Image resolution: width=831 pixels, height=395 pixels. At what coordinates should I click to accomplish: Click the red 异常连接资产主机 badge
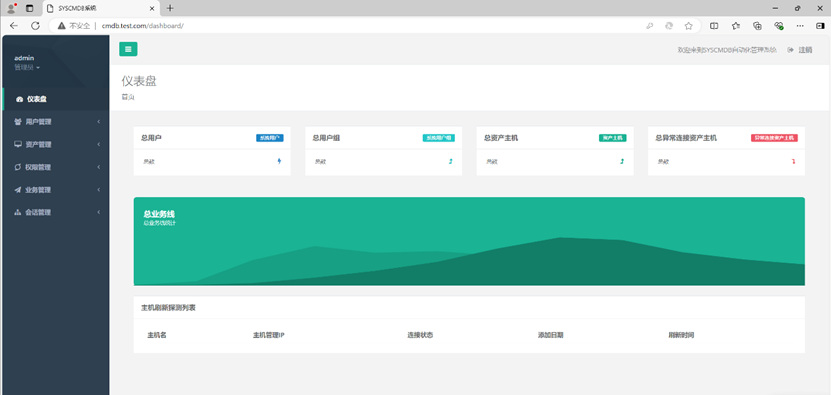pyautogui.click(x=774, y=138)
